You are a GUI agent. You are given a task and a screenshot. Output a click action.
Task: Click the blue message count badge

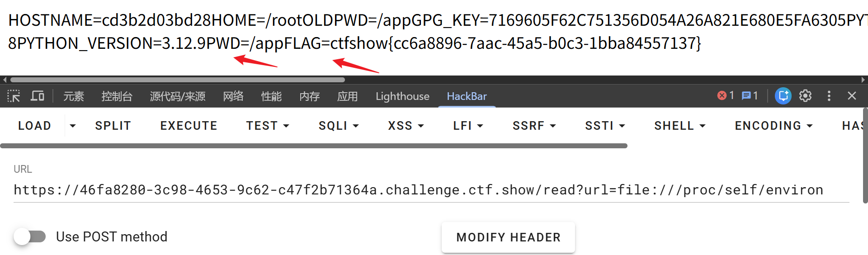click(750, 96)
